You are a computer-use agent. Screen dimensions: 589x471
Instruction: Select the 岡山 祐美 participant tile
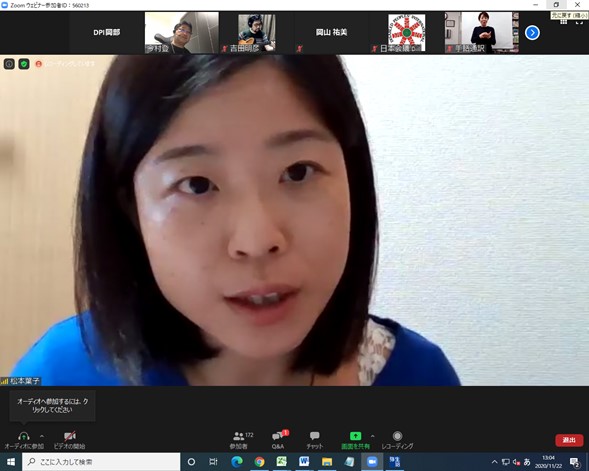pos(331,32)
